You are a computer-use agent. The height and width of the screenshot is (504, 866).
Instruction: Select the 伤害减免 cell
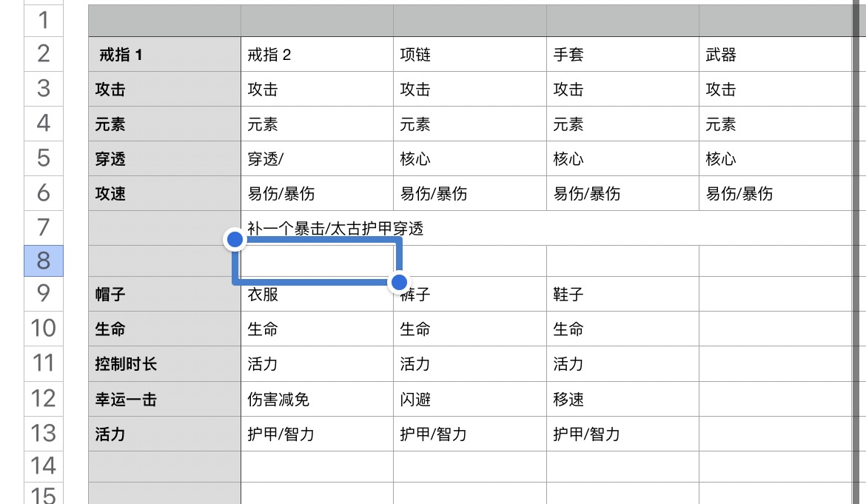(x=317, y=399)
